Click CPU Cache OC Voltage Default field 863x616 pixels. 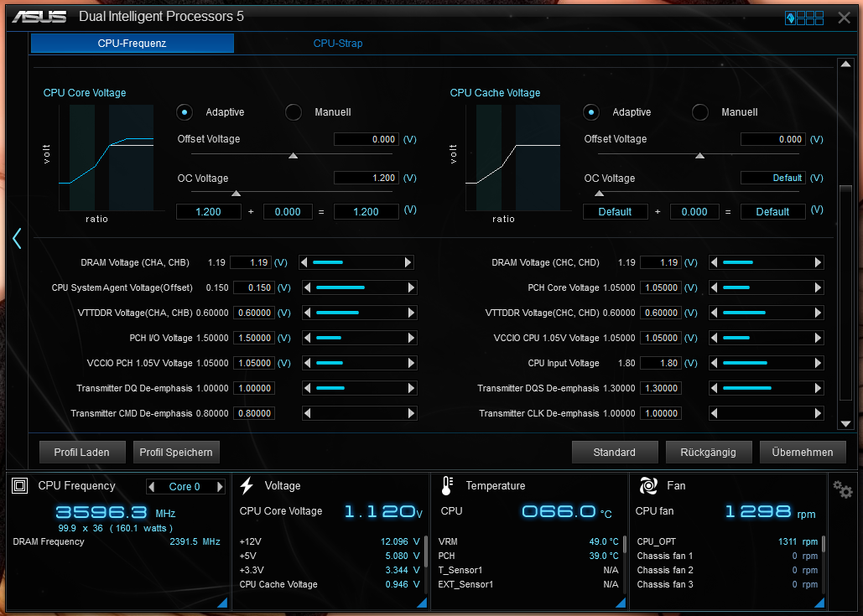[773, 178]
